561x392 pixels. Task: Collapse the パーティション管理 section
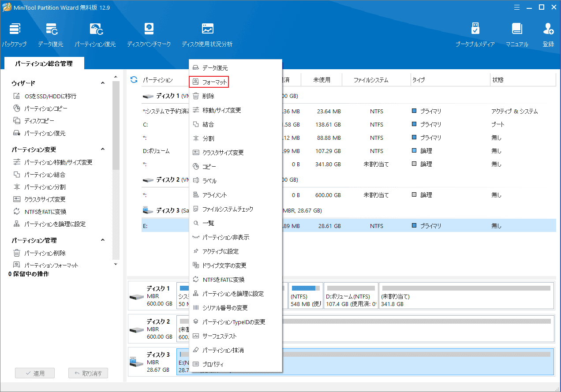[x=103, y=240]
